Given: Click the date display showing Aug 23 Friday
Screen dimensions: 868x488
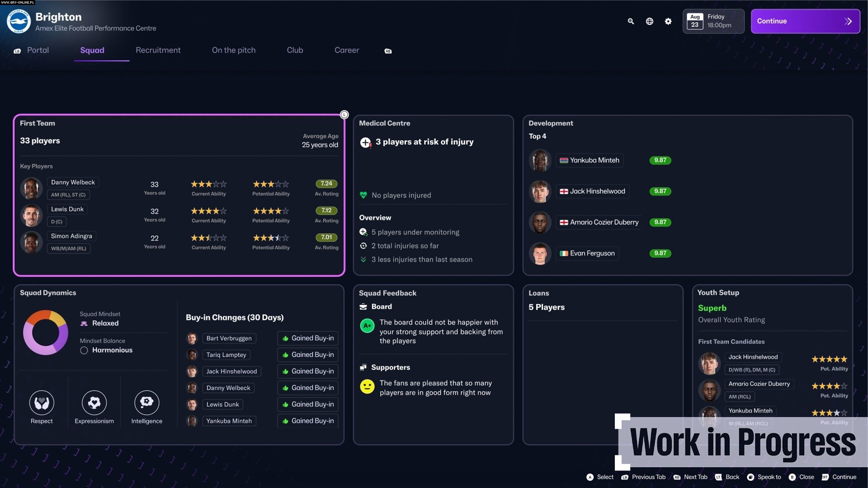Looking at the screenshot, I should pyautogui.click(x=713, y=21).
